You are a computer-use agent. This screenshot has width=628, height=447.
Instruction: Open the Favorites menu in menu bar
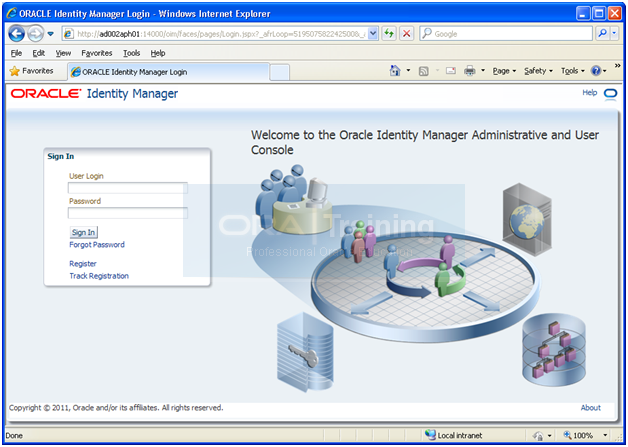click(x=97, y=53)
